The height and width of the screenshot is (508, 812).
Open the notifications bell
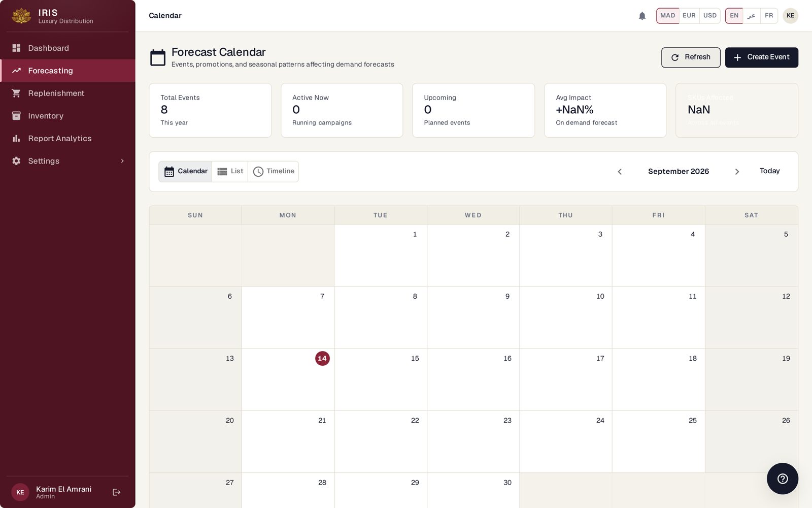point(642,16)
